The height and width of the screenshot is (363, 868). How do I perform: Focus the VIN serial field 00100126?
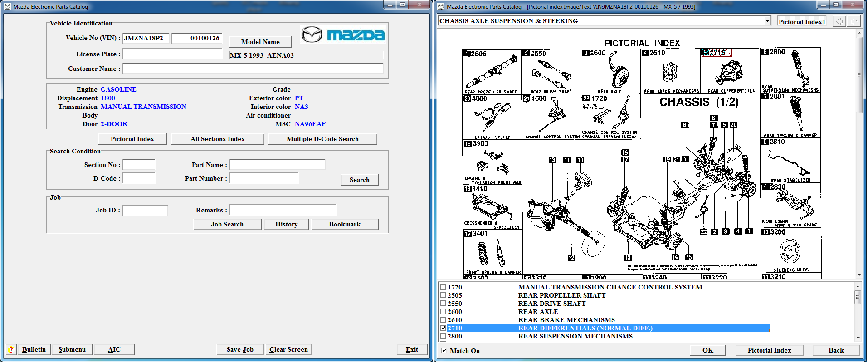197,38
